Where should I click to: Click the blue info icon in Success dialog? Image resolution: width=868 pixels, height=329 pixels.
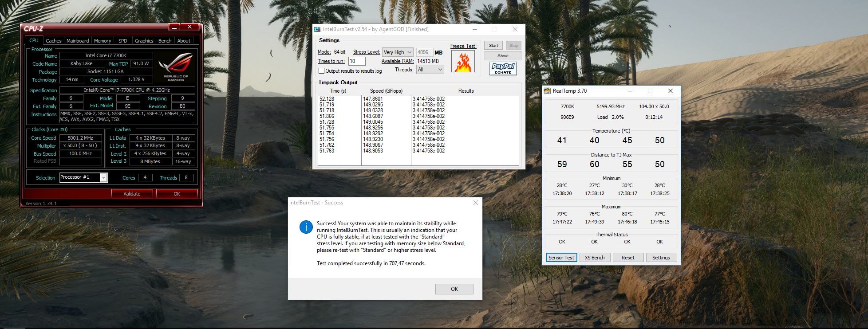306,227
